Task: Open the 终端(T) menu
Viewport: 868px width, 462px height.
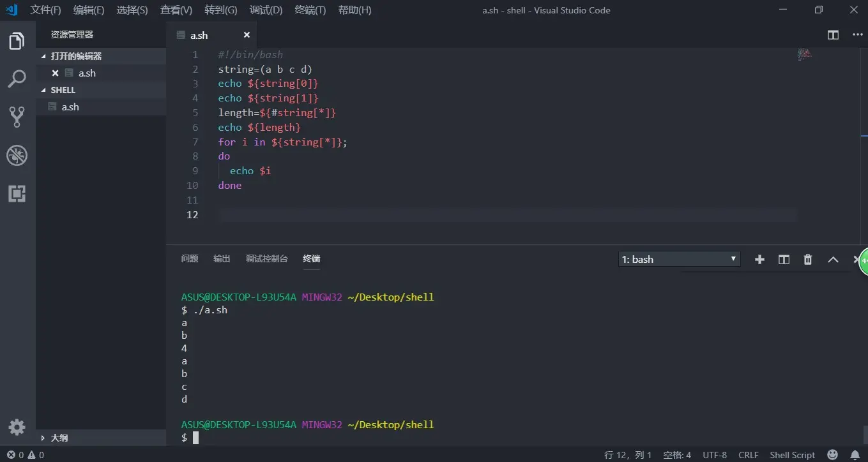Action: (310, 10)
